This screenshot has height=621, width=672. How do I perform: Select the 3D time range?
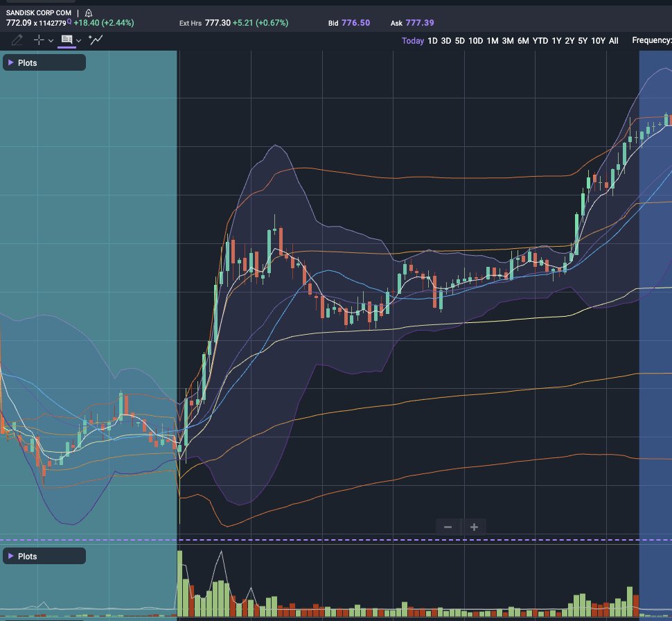point(446,41)
